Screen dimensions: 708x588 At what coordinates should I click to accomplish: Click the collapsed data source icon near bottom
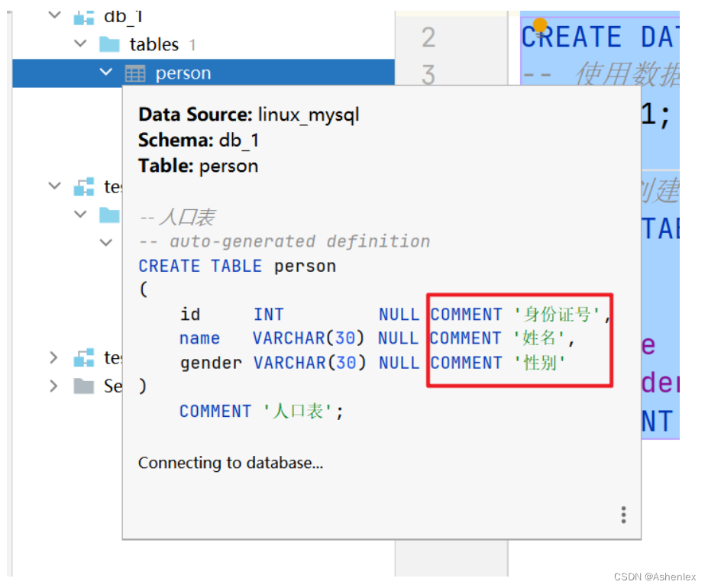[x=84, y=357]
